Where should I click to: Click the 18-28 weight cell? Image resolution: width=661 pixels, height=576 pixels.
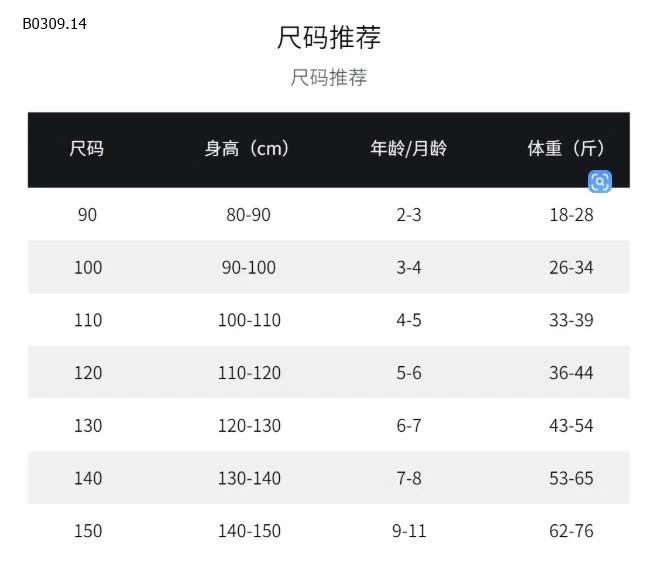pyautogui.click(x=571, y=215)
